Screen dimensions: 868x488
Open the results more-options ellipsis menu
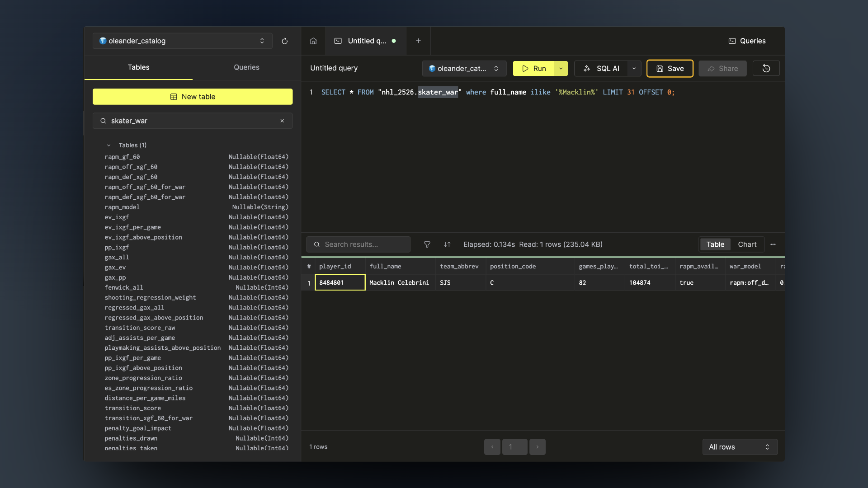click(x=773, y=244)
